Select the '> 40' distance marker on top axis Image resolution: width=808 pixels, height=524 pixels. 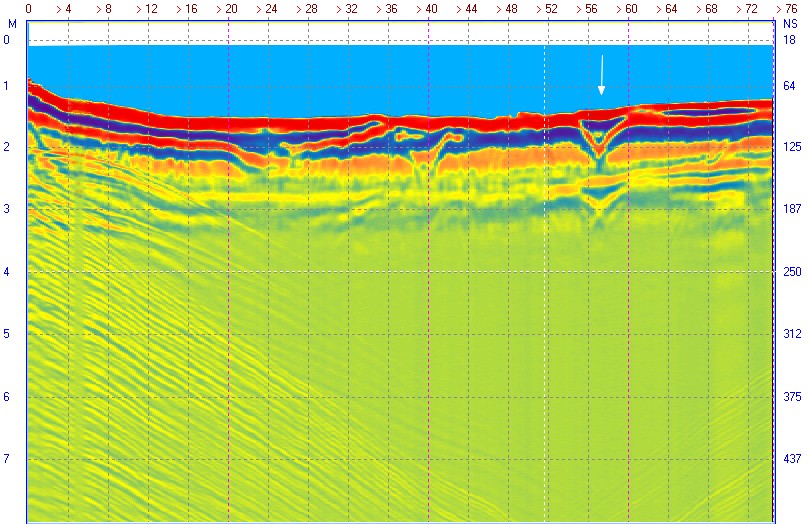point(427,9)
